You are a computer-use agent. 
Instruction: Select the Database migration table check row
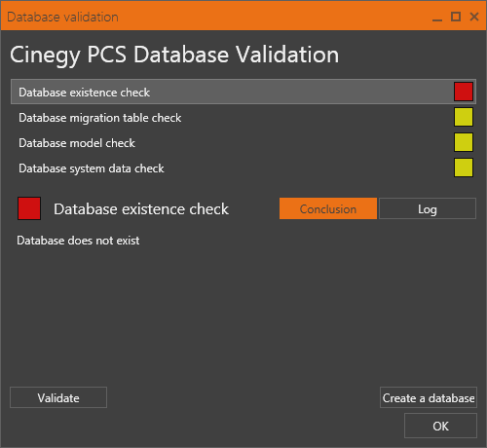tap(243, 117)
